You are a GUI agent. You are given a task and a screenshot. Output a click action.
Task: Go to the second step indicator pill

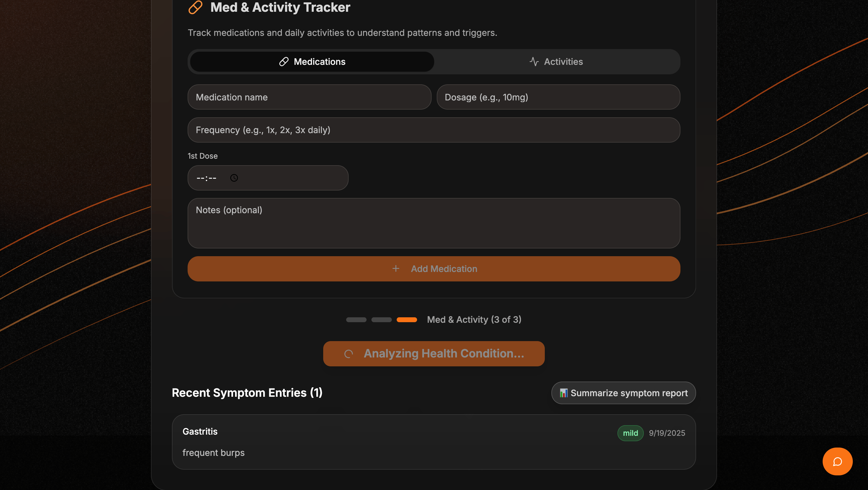(x=381, y=320)
